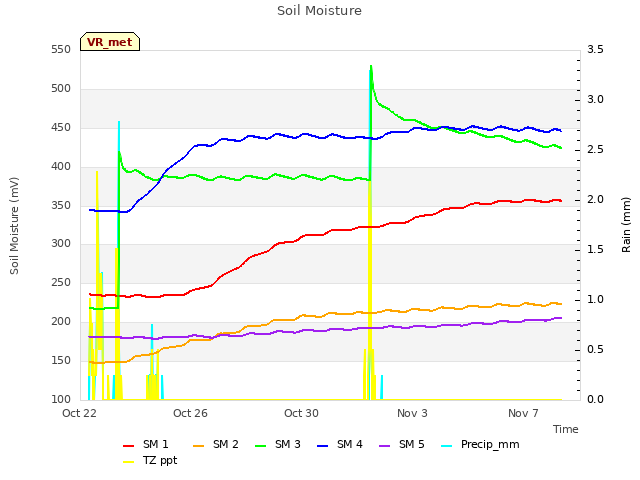Click the Rain (mm) axis title
The image size is (640, 480).
626,225
